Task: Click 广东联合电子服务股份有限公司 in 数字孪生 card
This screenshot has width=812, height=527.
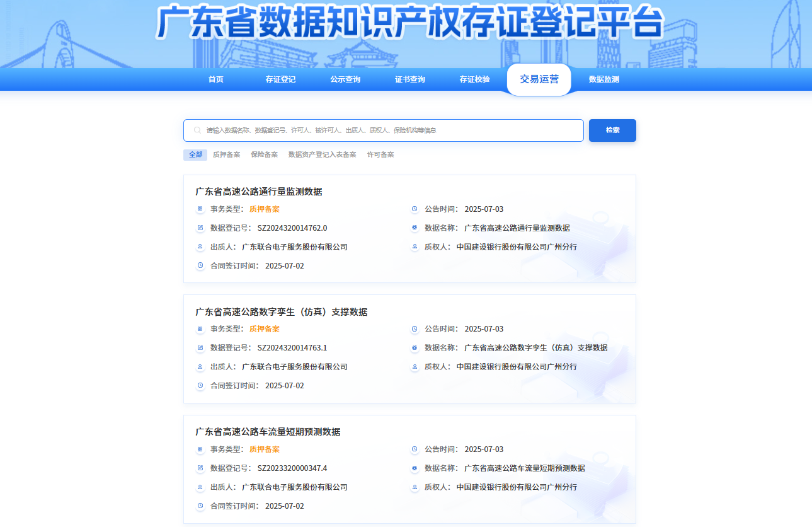Action: 295,367
